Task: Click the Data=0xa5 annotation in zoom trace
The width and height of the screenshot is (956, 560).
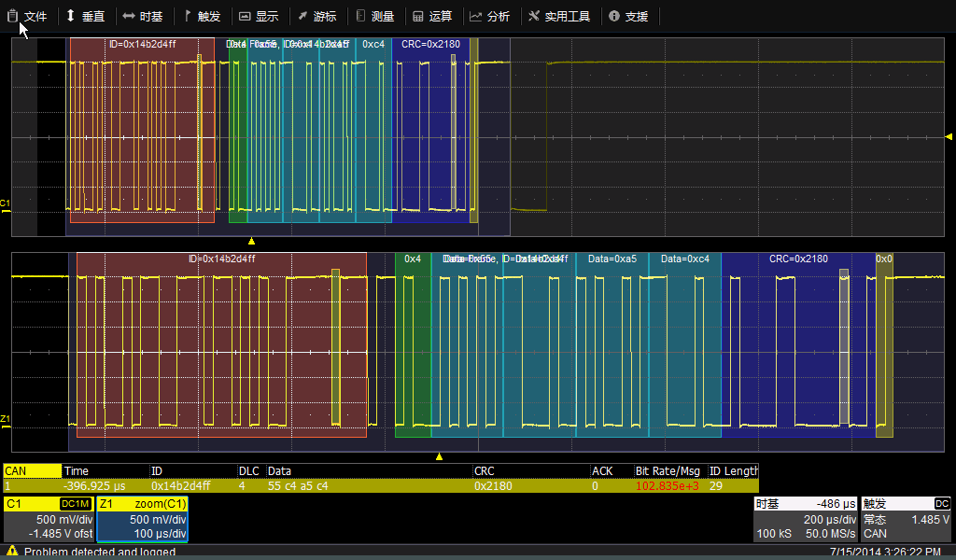Action: pos(612,259)
